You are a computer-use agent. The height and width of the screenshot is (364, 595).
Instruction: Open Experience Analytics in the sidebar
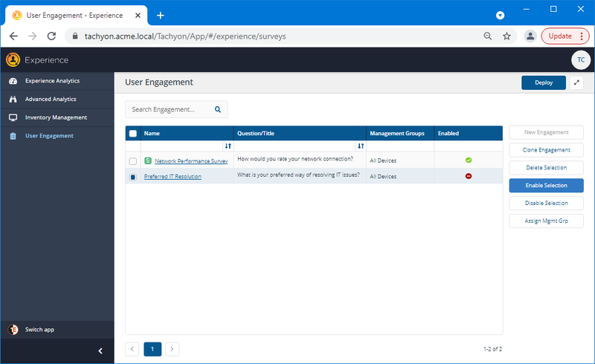[52, 81]
